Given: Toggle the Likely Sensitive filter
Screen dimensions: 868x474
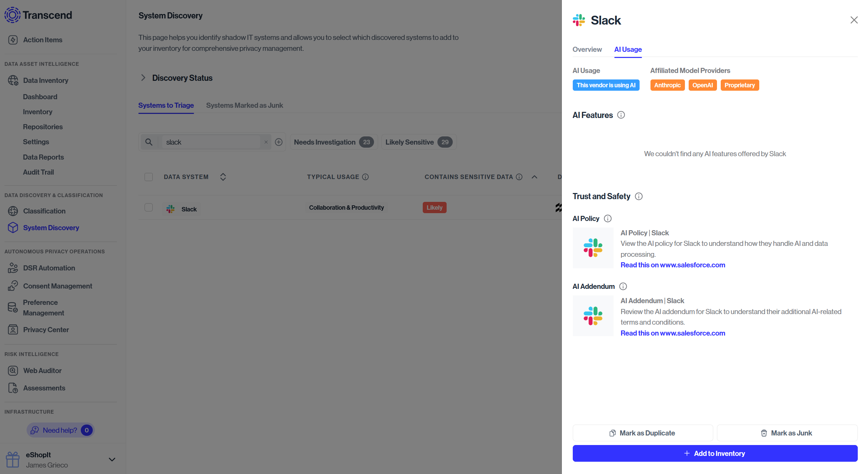Looking at the screenshot, I should (419, 142).
